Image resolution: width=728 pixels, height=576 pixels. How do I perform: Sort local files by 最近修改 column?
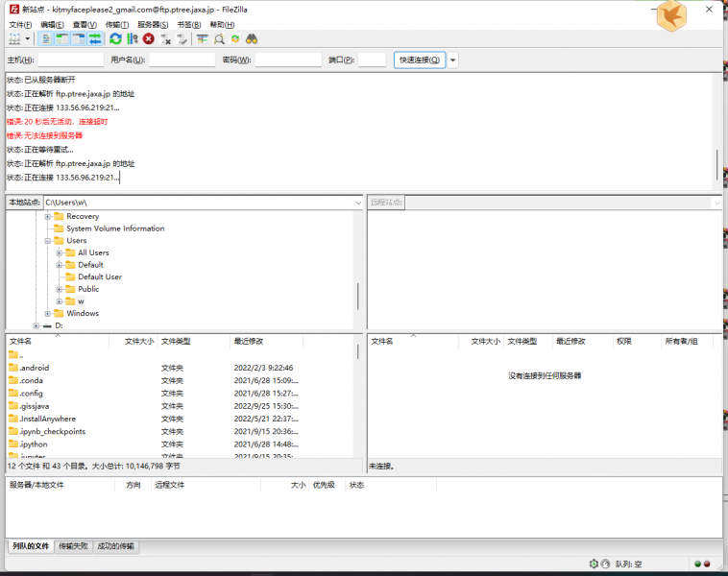click(x=249, y=341)
